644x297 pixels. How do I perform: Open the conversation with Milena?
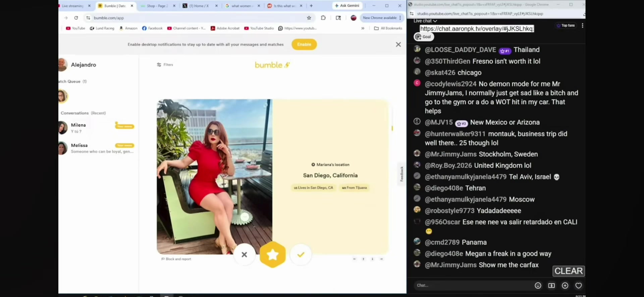(97, 128)
